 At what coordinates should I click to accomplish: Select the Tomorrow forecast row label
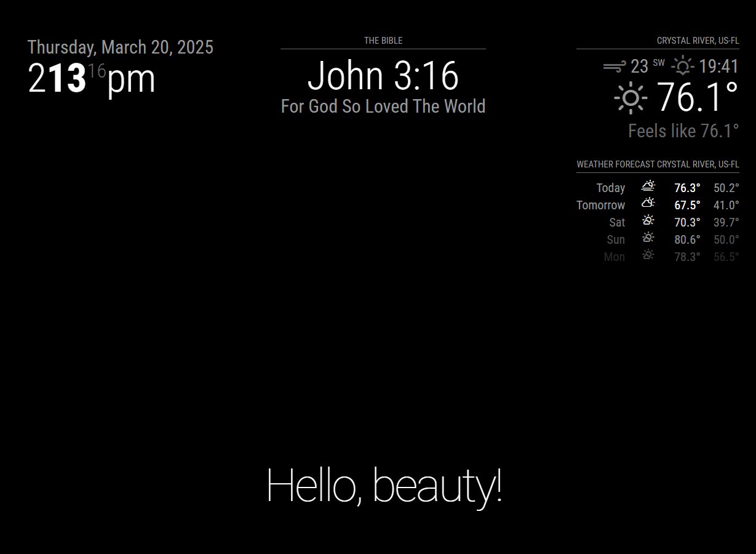click(x=600, y=205)
